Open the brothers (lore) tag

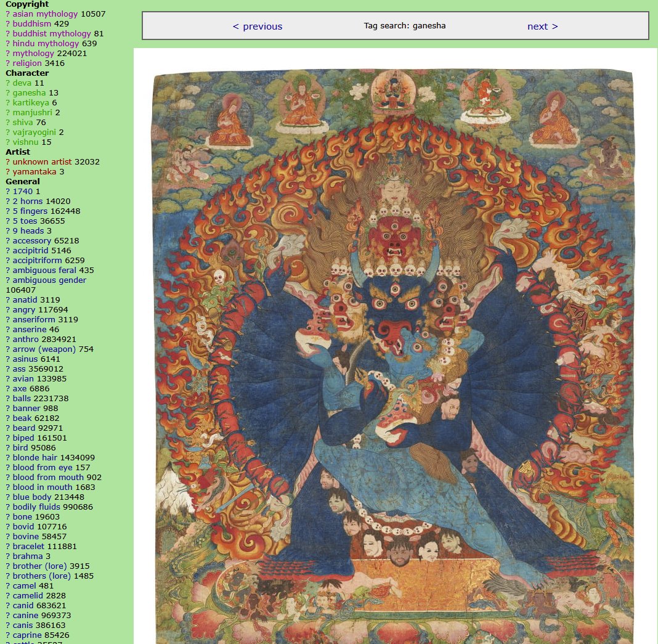coord(41,576)
